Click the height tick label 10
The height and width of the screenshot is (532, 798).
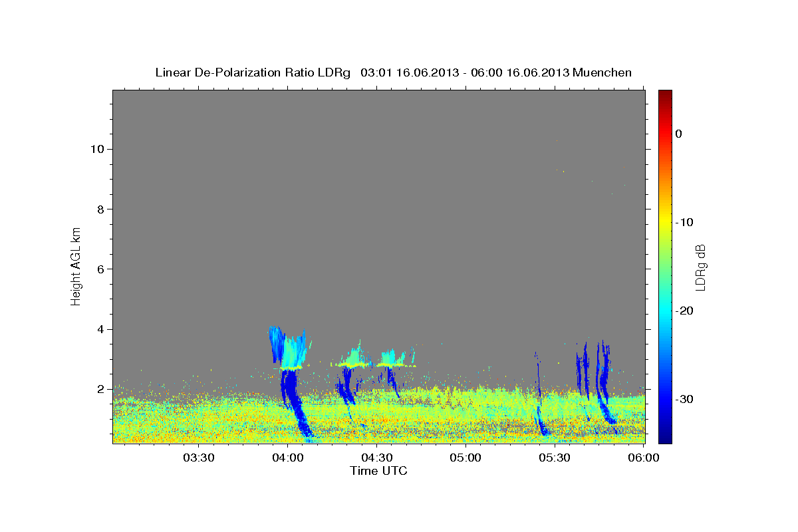(97, 149)
